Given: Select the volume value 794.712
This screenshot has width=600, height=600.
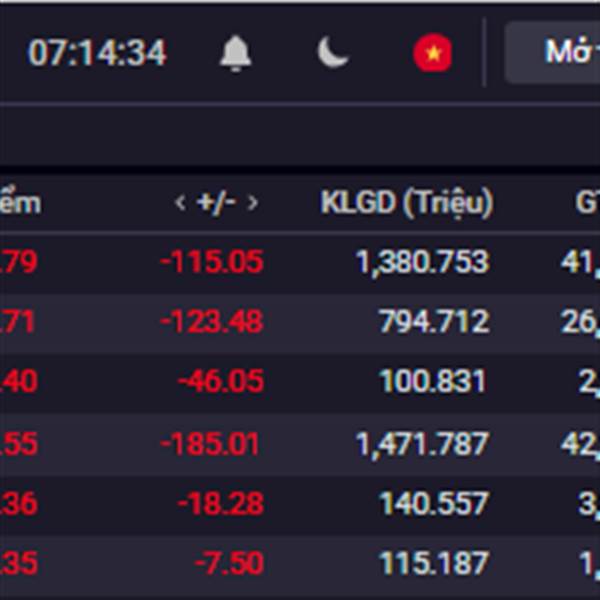Looking at the screenshot, I should tap(434, 322).
